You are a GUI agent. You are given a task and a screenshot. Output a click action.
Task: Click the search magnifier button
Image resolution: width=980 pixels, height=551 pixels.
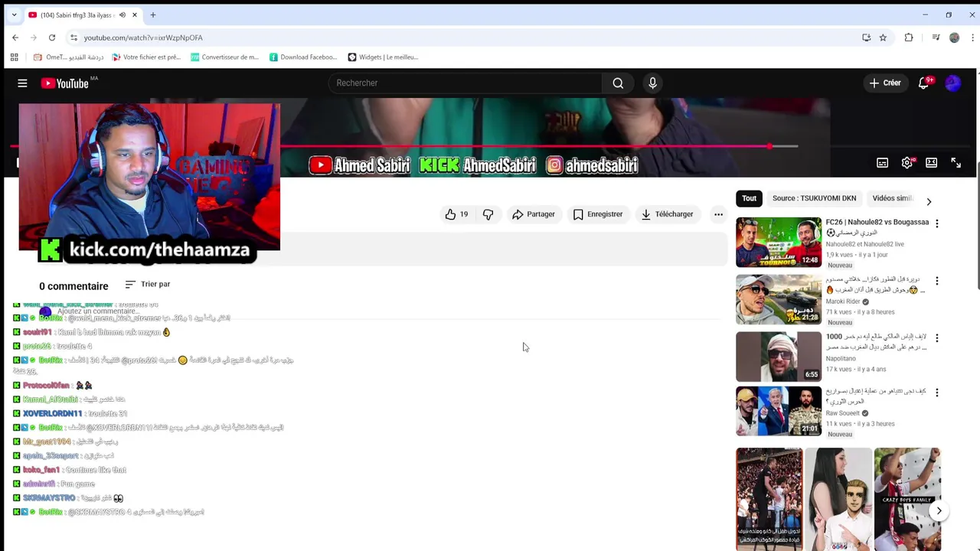pyautogui.click(x=618, y=83)
